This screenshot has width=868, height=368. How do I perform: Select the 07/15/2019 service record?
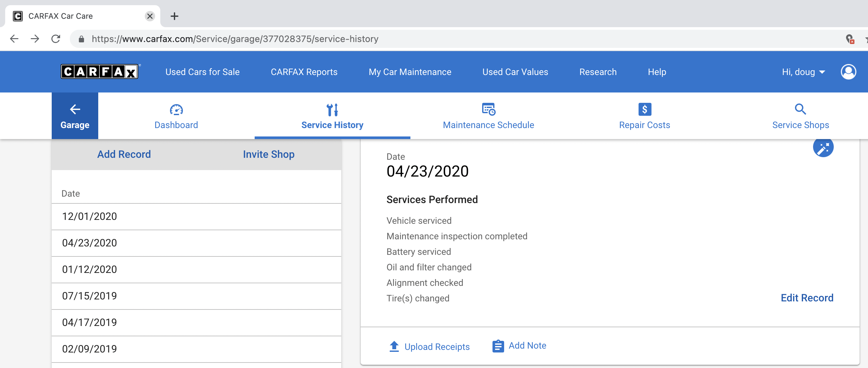(196, 296)
